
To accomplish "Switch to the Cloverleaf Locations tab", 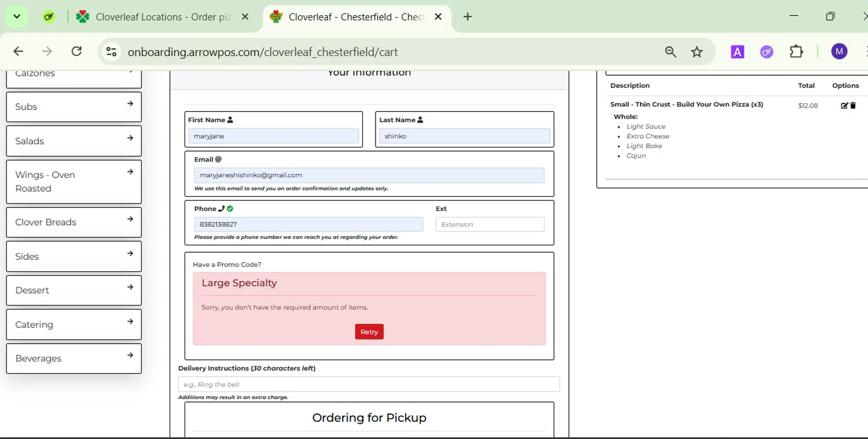I will tap(164, 17).
